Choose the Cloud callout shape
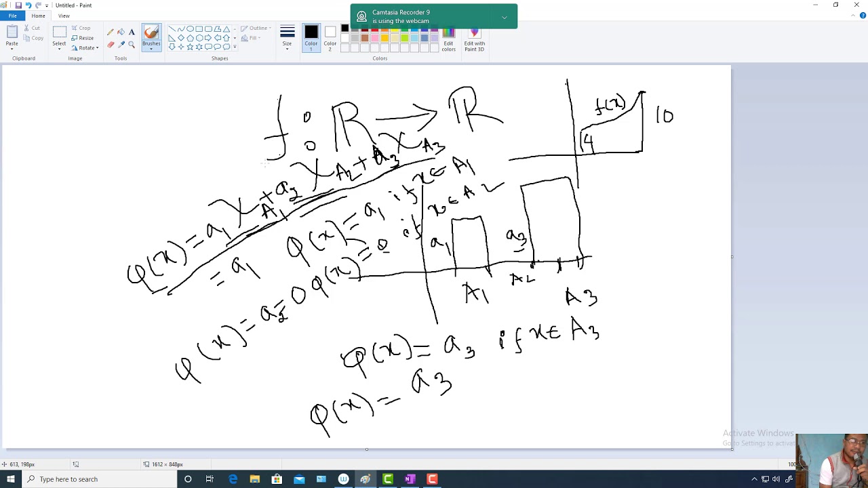 point(226,47)
